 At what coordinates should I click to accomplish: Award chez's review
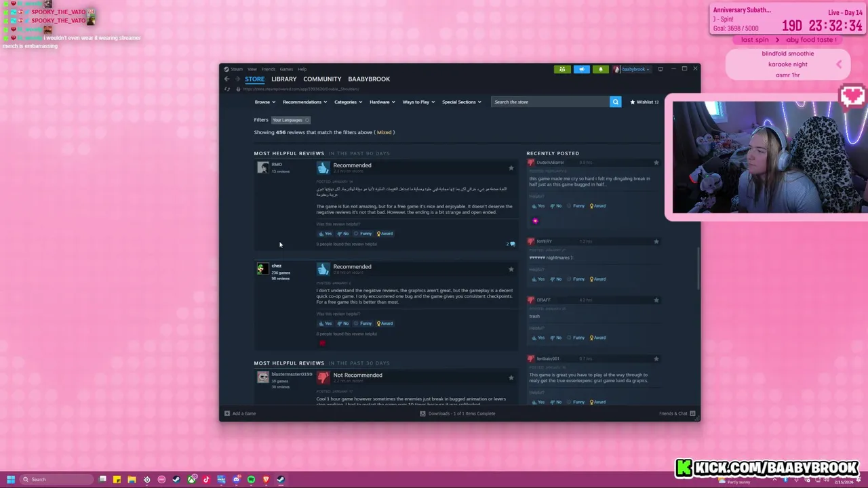coord(384,323)
